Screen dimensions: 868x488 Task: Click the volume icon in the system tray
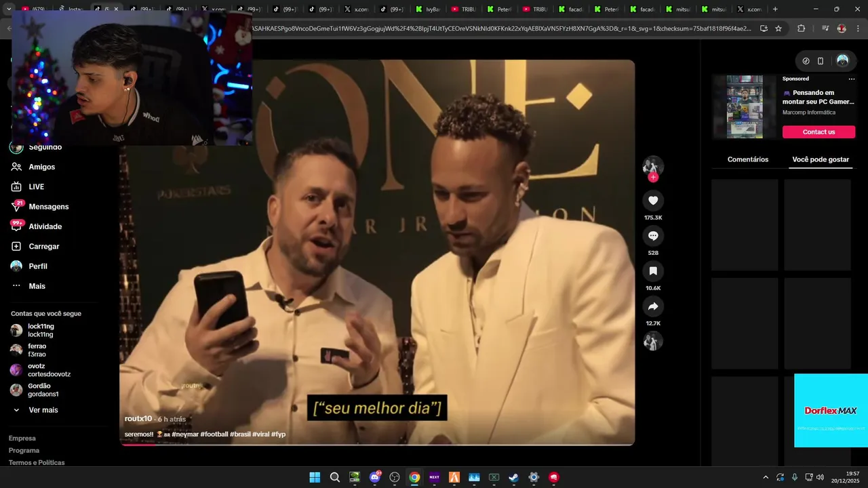click(820, 477)
